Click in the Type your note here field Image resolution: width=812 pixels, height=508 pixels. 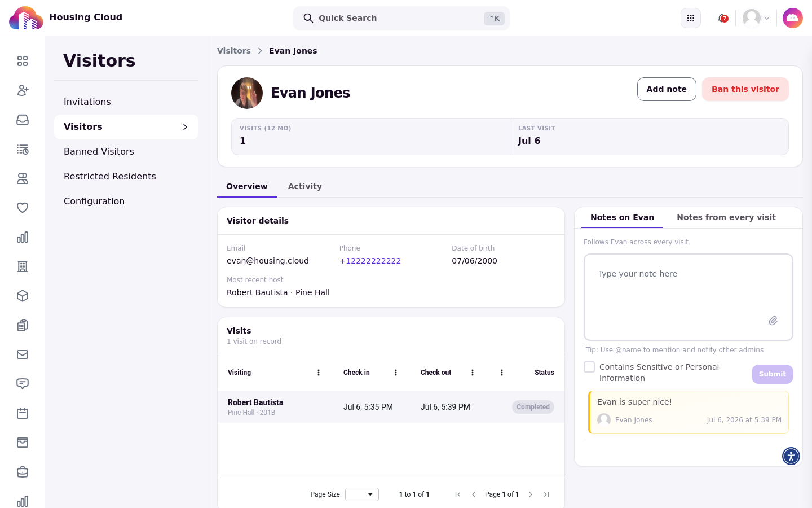(x=689, y=297)
